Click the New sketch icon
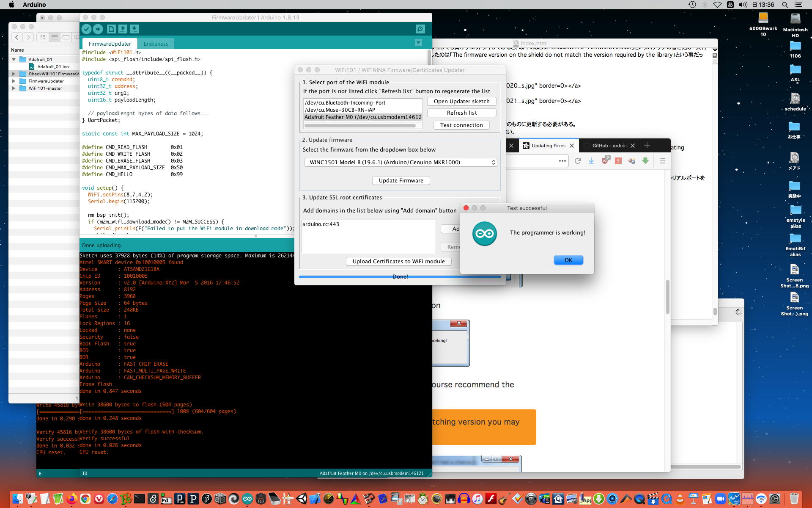 pyautogui.click(x=111, y=29)
